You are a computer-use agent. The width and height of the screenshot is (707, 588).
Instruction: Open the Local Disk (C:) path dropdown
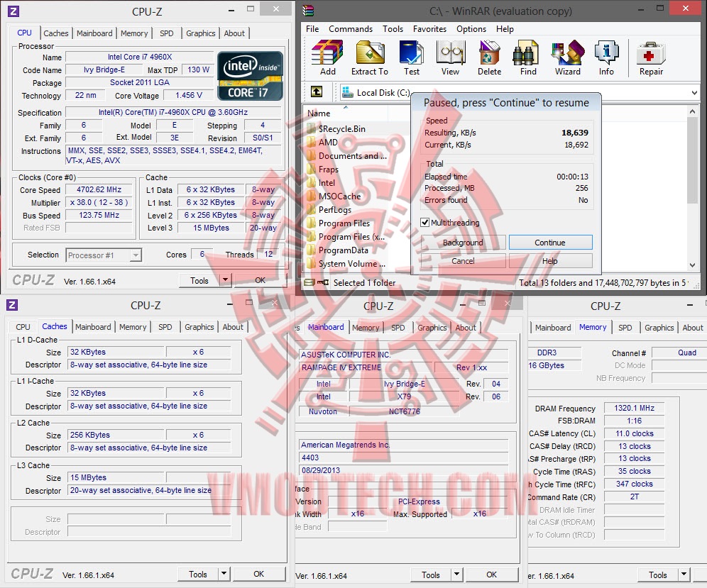[694, 93]
